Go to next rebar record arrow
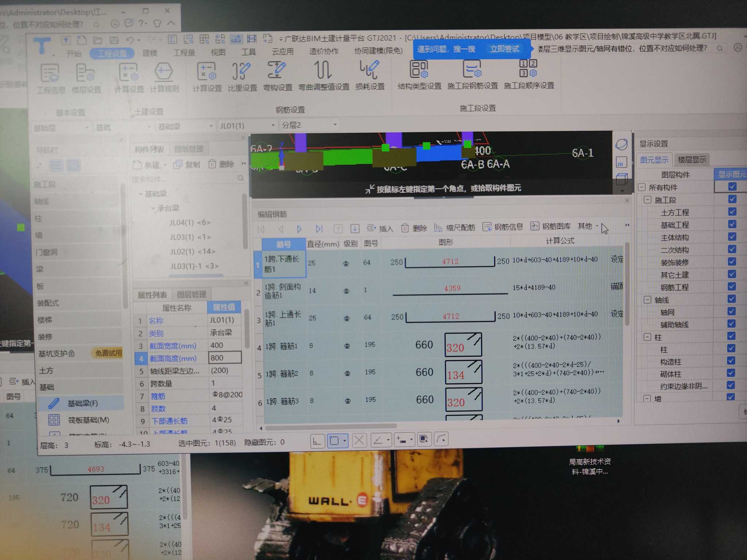 [299, 229]
